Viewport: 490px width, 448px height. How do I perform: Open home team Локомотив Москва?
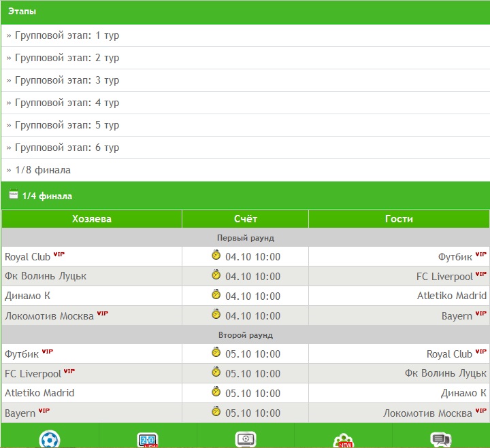click(49, 316)
